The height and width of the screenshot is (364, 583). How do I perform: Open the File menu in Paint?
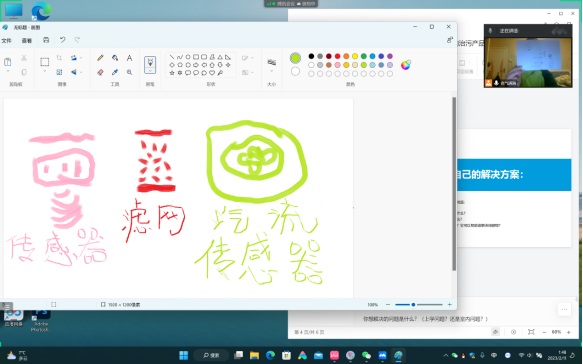[x=6, y=41]
